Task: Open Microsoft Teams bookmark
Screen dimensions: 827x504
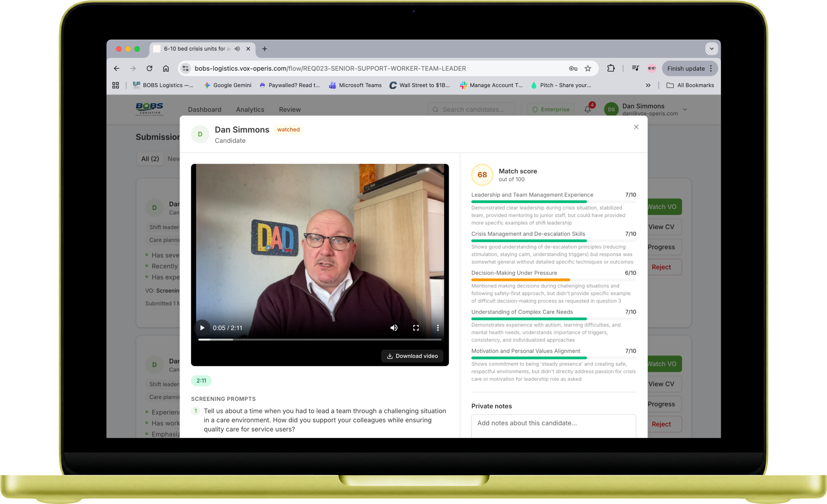Action: (x=355, y=85)
